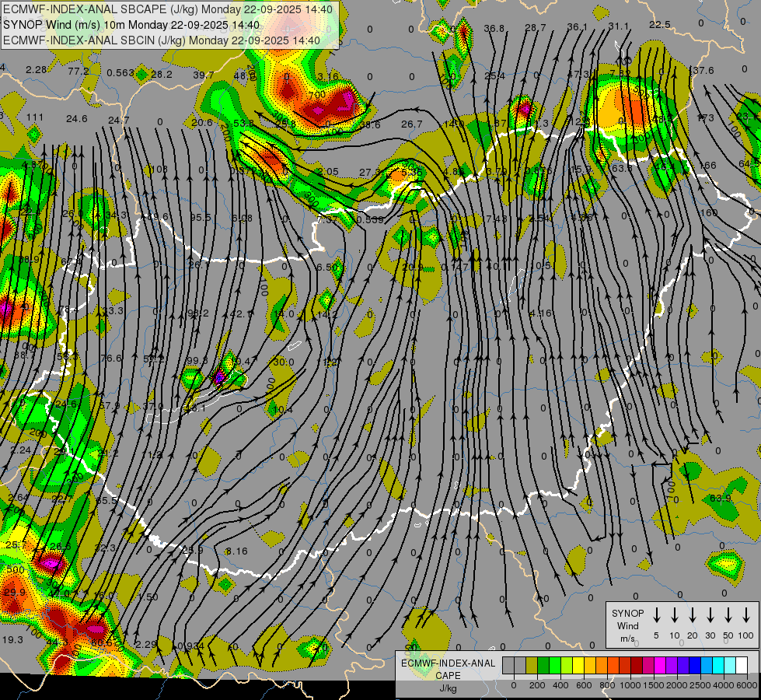The width and height of the screenshot is (761, 700).
Task: Click the 31.1 value at map top
Action: 618,26
